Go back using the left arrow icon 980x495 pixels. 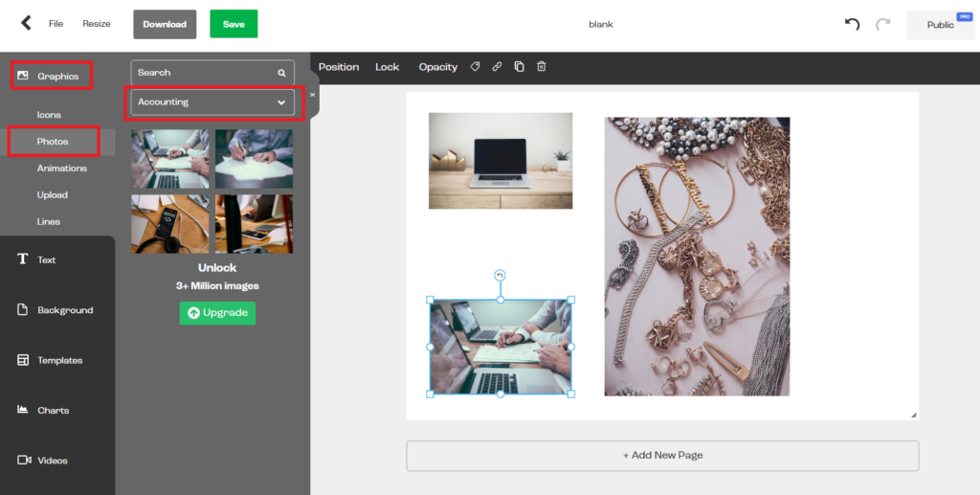point(26,24)
